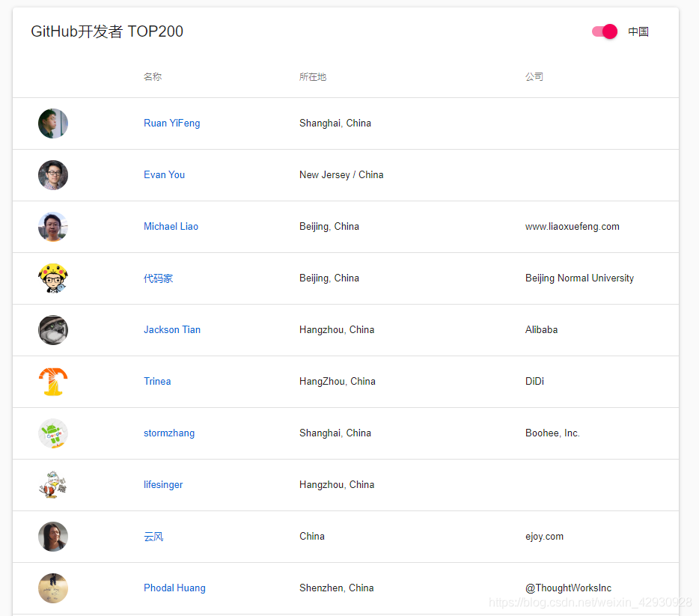Image resolution: width=699 pixels, height=616 pixels.
Task: Select 代码家's Beijing, China location
Action: pyautogui.click(x=329, y=278)
